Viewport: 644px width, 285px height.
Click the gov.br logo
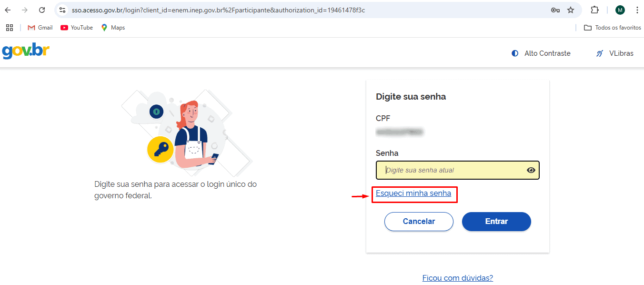click(26, 51)
